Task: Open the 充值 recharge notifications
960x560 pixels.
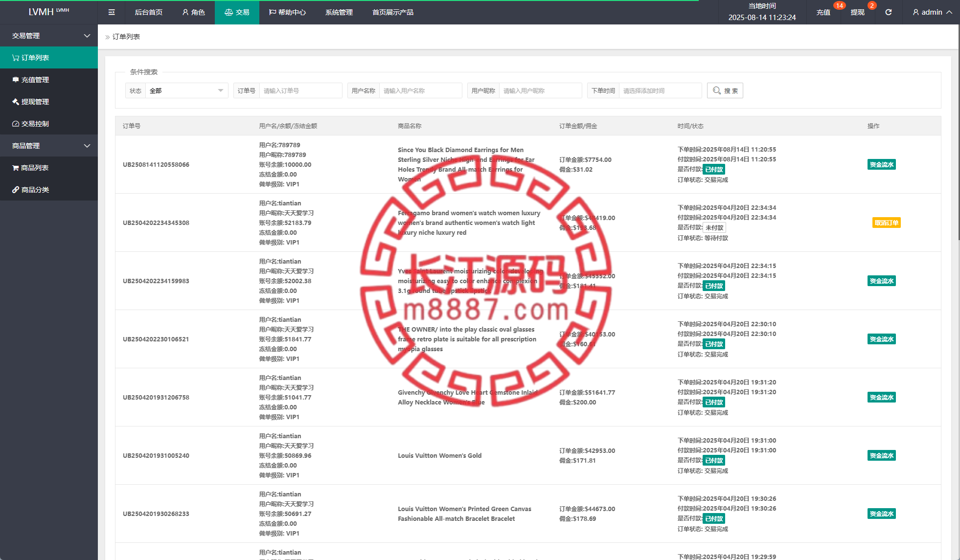Action: pyautogui.click(x=823, y=12)
